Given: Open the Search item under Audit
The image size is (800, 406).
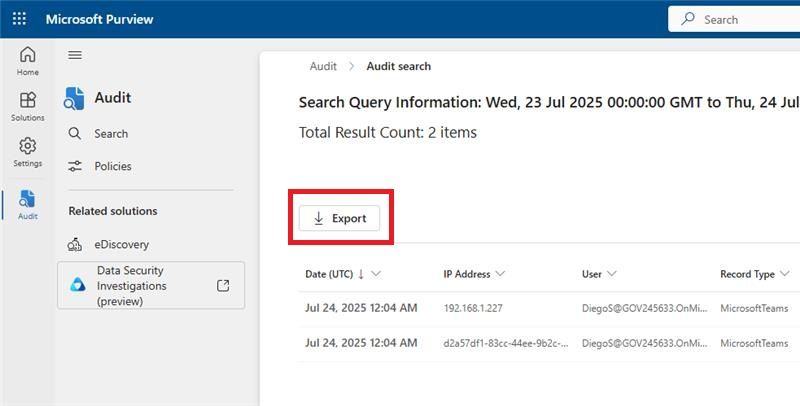Looking at the screenshot, I should [110, 134].
